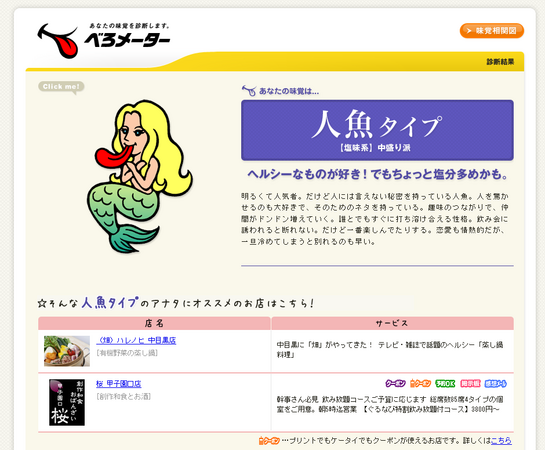Click the orange coupon legend icon at bottom
Image resolution: width=545 pixels, height=450 pixels.
269,441
